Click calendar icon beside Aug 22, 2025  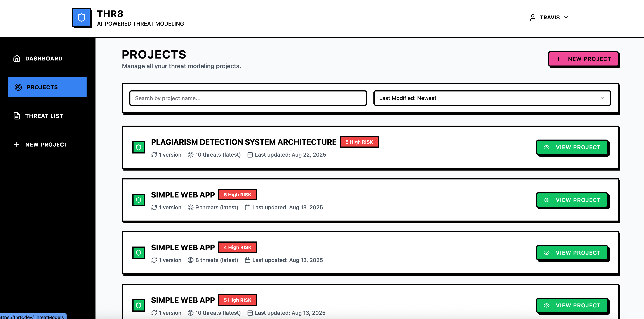coord(250,155)
